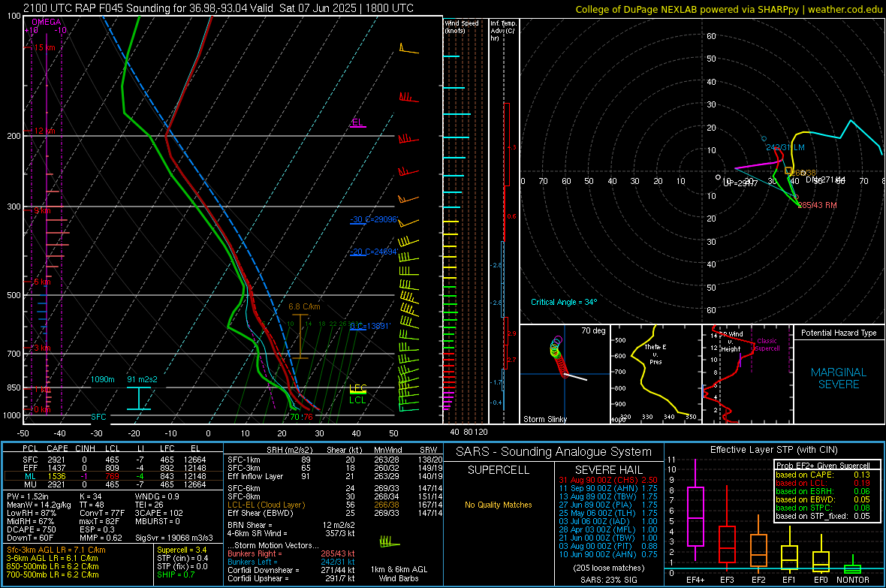
Task: Click the green 'SHIP = 0.7' value
Action: coord(175,574)
